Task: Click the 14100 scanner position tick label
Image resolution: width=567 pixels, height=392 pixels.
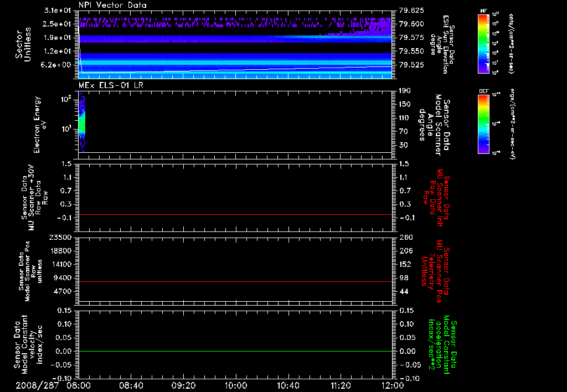Action: tap(60, 264)
